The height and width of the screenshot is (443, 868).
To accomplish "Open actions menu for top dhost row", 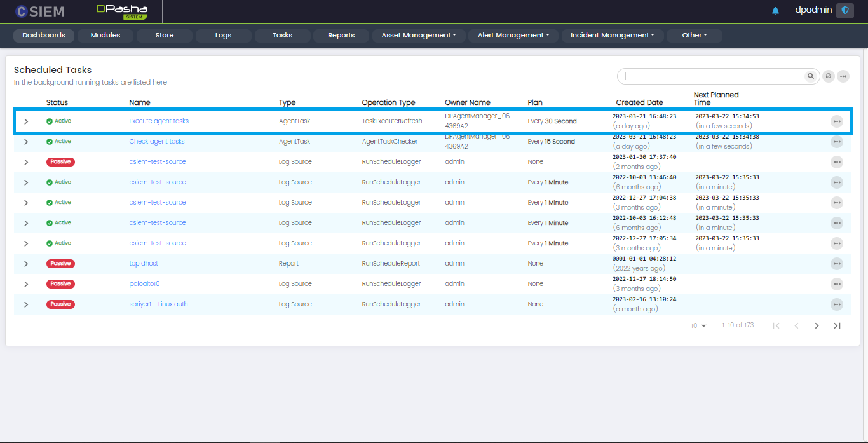I will [x=837, y=264].
